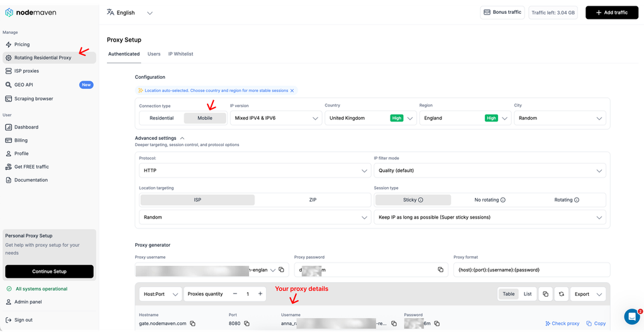Select ZIP location targeting
This screenshot has height=335, width=644.
coord(313,200)
